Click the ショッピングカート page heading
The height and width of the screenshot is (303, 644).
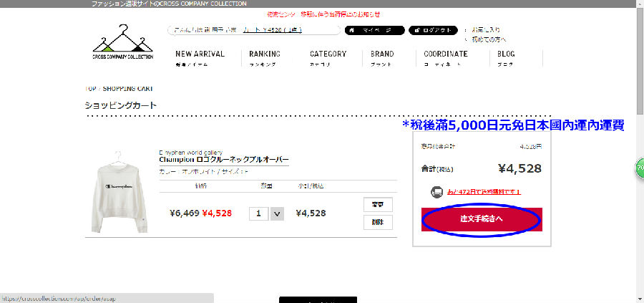(x=121, y=105)
